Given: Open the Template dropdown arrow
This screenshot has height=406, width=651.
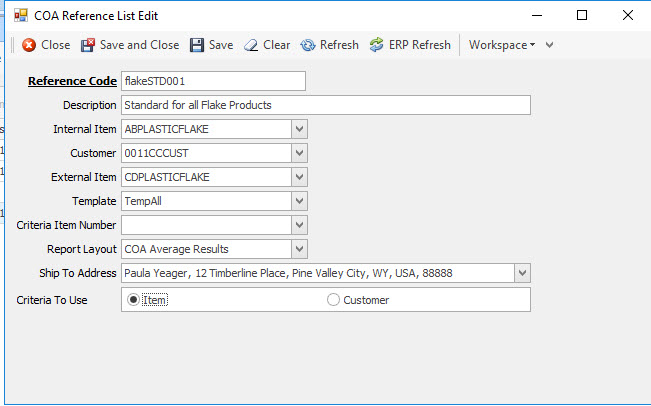Looking at the screenshot, I should pos(299,201).
